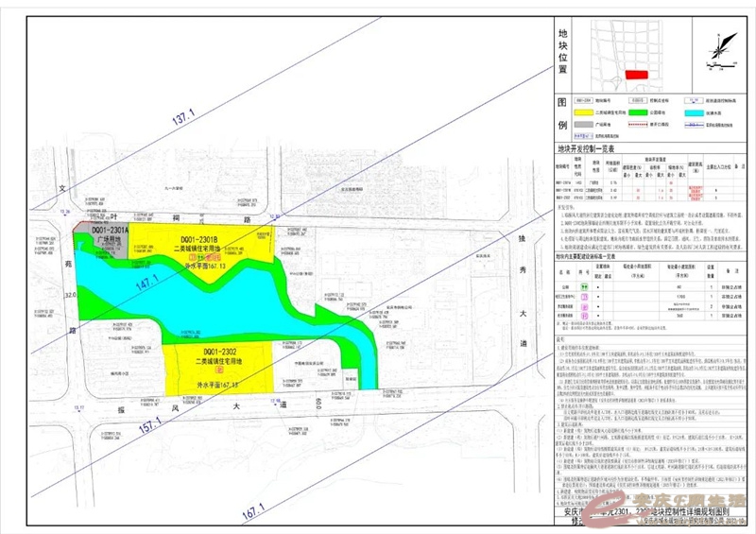
Task: Click the 地块开发控制一览表 table title
Action: (586, 148)
